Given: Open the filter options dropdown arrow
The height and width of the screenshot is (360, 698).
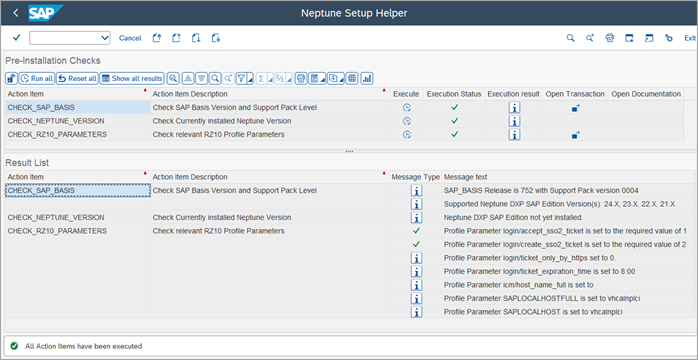Looking at the screenshot, I should pos(250,79).
